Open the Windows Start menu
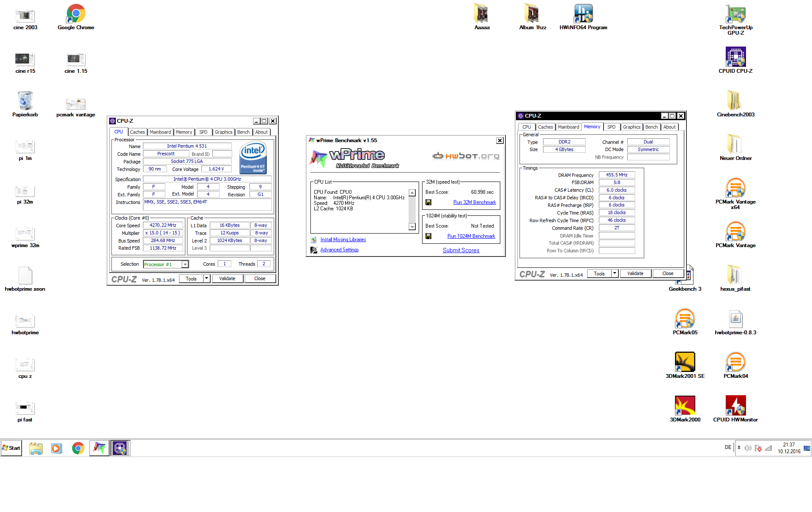The image size is (812, 512). coord(11,448)
